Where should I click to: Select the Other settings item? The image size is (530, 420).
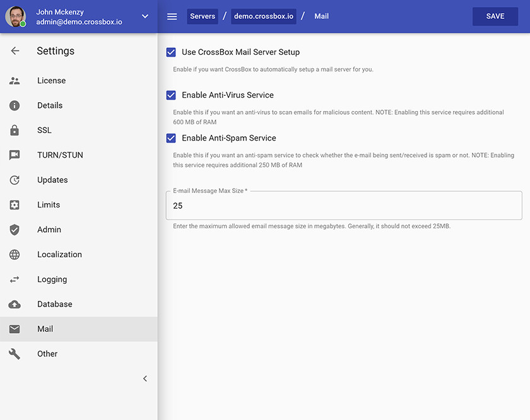pyautogui.click(x=79, y=354)
